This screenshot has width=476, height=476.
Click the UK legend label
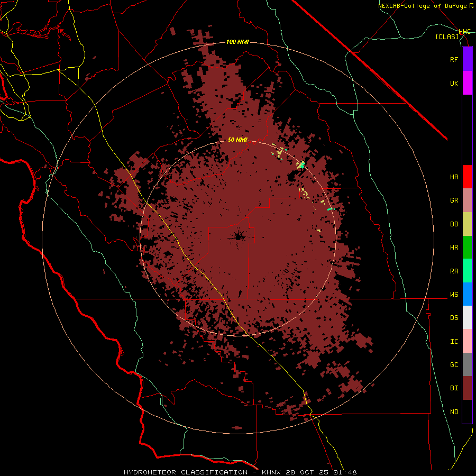(x=454, y=83)
